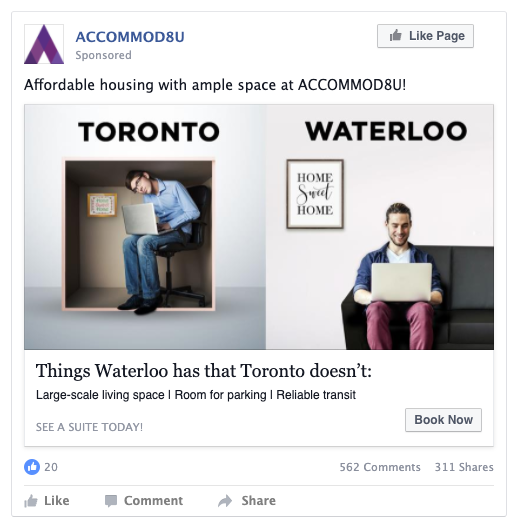This screenshot has width=512, height=528.
Task: Click the Toronto side of ad image
Action: point(145,227)
